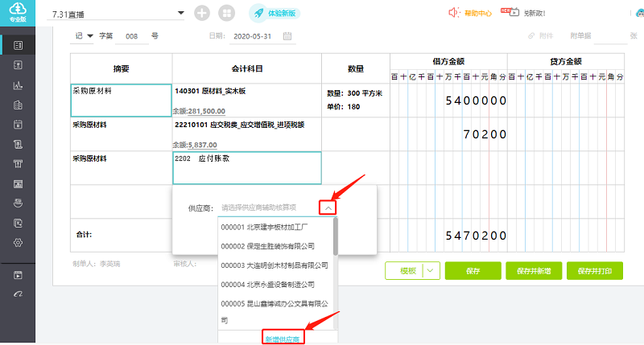
Task: Open the customer service sidebar icon
Action: (x=18, y=294)
